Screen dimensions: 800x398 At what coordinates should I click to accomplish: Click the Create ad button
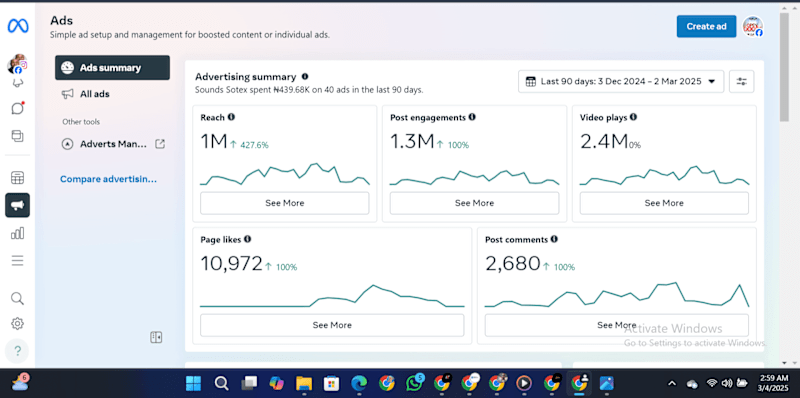tap(706, 27)
